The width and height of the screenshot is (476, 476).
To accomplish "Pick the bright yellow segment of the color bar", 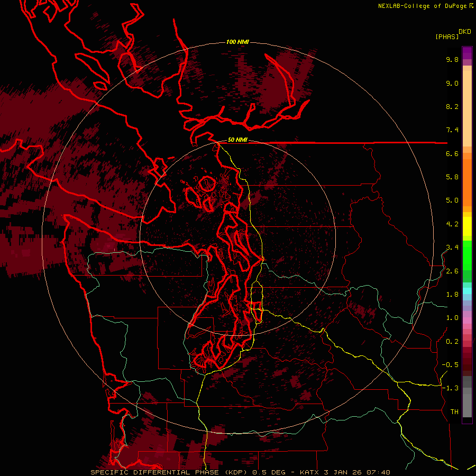I will 467,226.
